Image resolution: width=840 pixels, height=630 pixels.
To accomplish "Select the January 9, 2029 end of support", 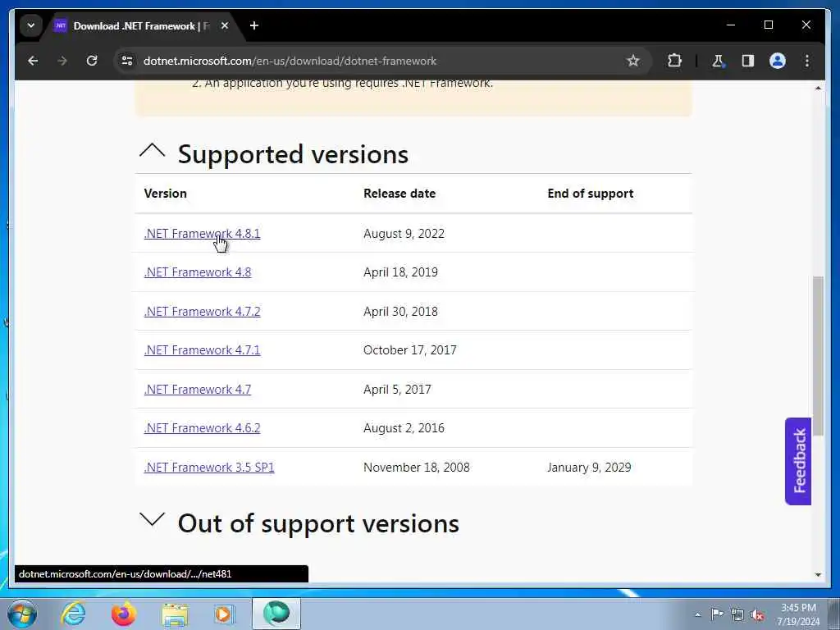I will (x=589, y=467).
